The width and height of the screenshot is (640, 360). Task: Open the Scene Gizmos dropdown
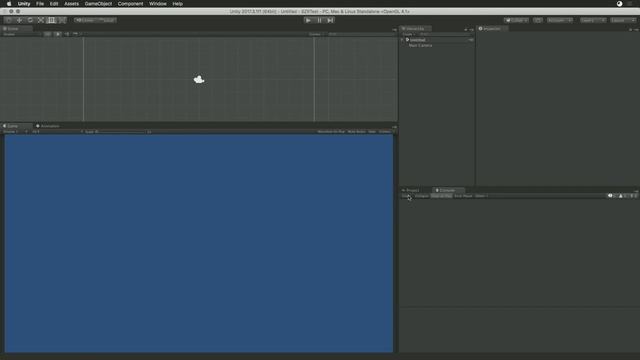[x=316, y=34]
